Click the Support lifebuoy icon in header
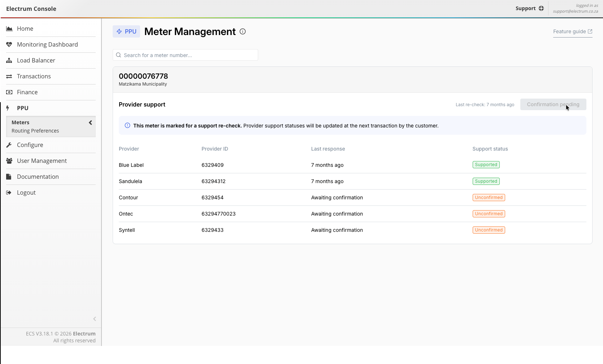The height and width of the screenshot is (364, 603). (x=541, y=8)
